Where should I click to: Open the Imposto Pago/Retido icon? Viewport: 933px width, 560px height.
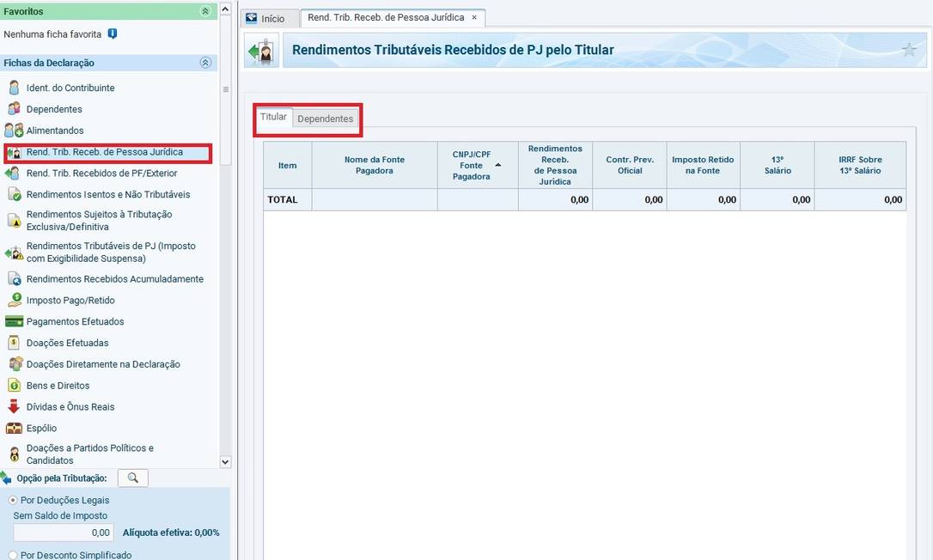coord(14,301)
